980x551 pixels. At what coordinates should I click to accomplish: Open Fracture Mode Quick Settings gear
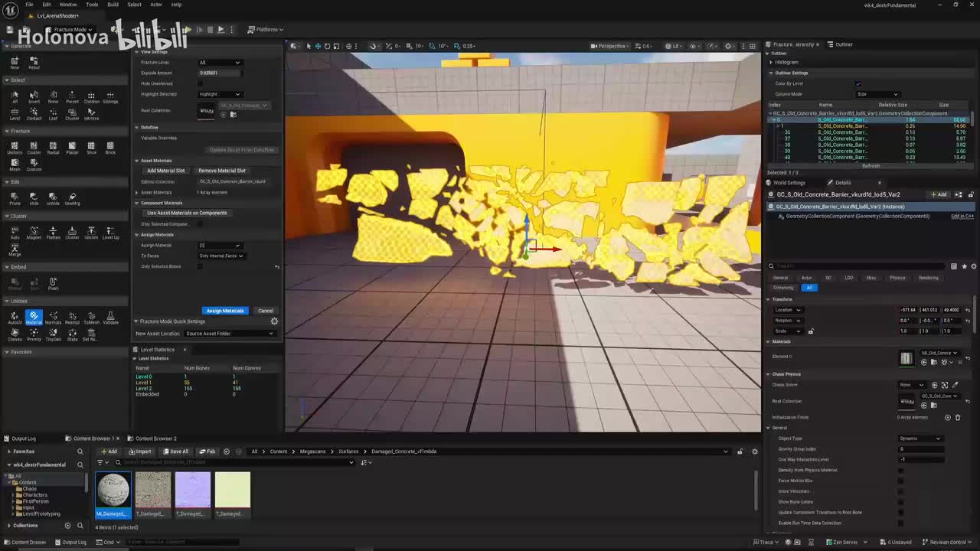(x=274, y=321)
